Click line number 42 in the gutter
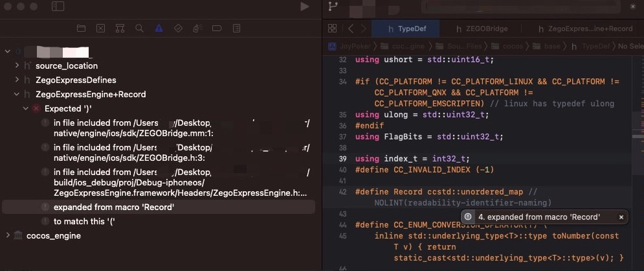This screenshot has height=271, width=644. click(x=342, y=192)
